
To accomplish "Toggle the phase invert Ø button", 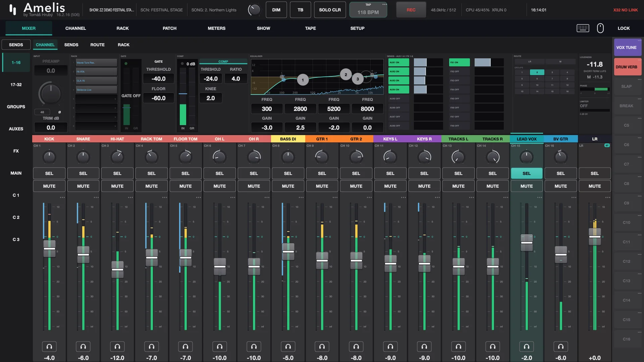I will 60,112.
